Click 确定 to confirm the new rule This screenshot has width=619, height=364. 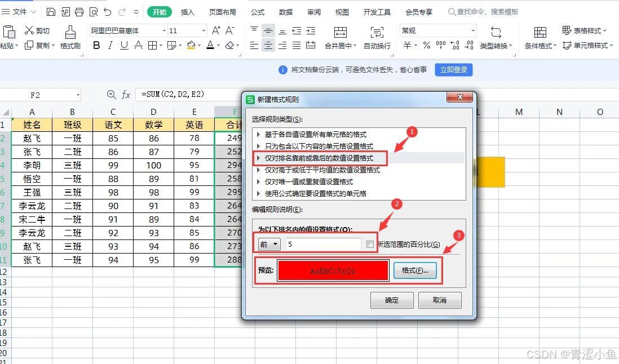coord(392,300)
